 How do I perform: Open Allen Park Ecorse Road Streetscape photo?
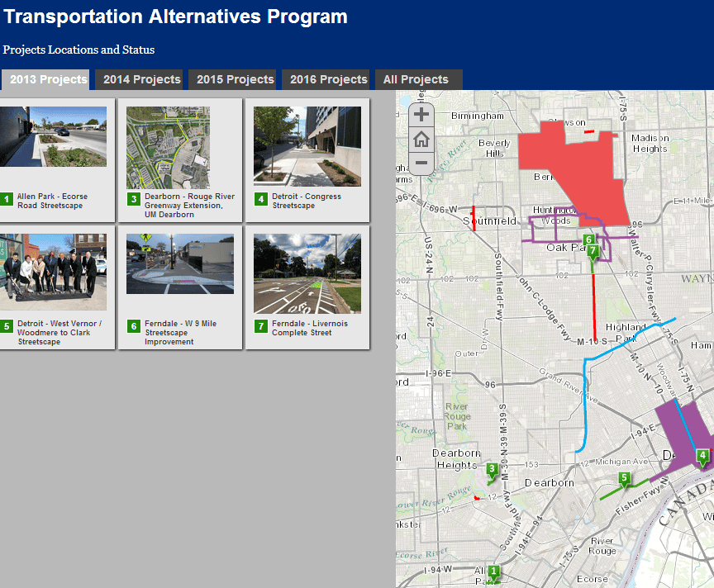click(53, 136)
